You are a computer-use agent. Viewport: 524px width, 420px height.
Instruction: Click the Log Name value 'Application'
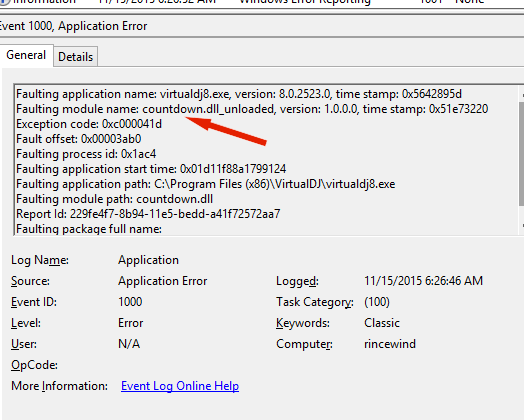(x=148, y=260)
